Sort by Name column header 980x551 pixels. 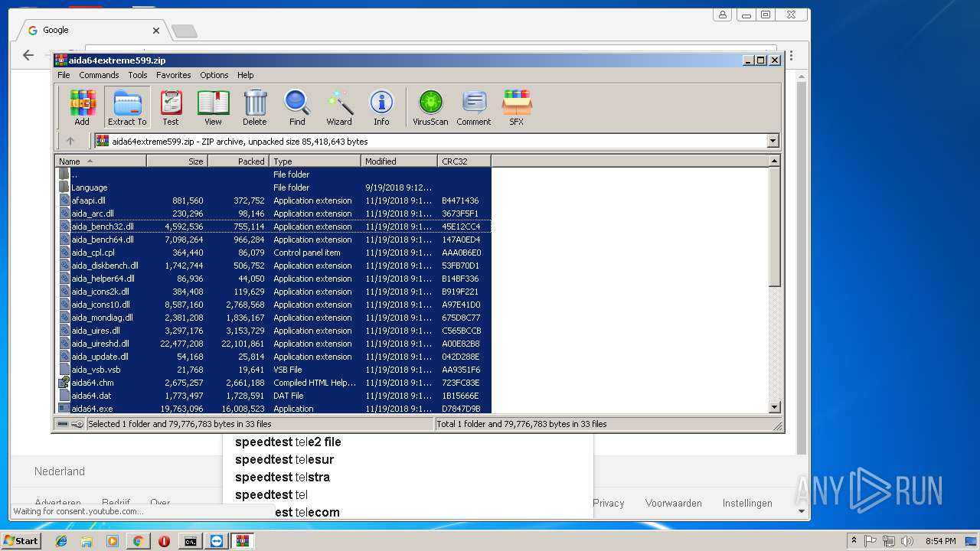tap(100, 161)
